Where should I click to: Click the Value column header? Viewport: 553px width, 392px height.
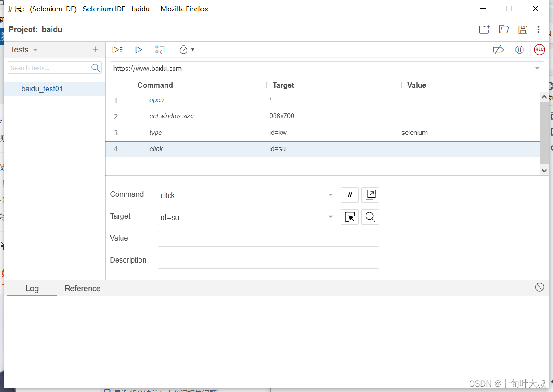[x=417, y=85]
